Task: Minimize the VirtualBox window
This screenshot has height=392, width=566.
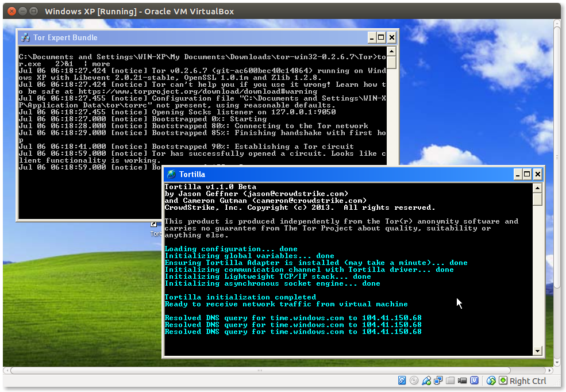Action: pyautogui.click(x=22, y=11)
